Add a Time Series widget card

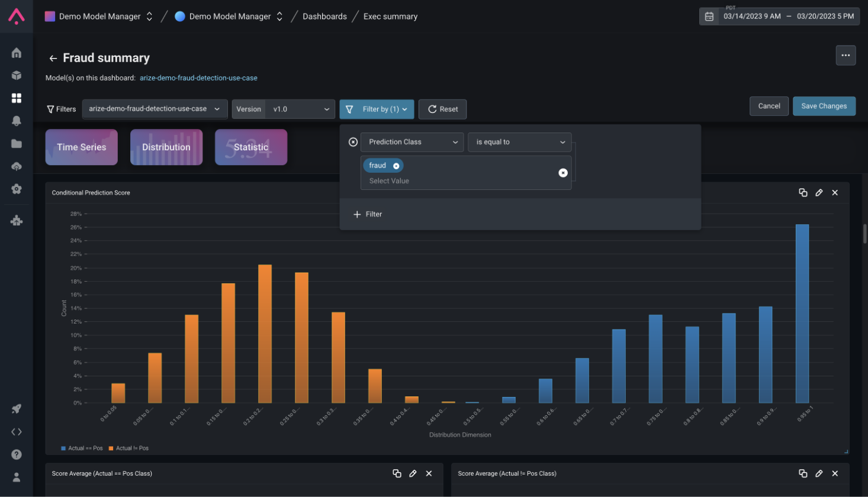82,147
